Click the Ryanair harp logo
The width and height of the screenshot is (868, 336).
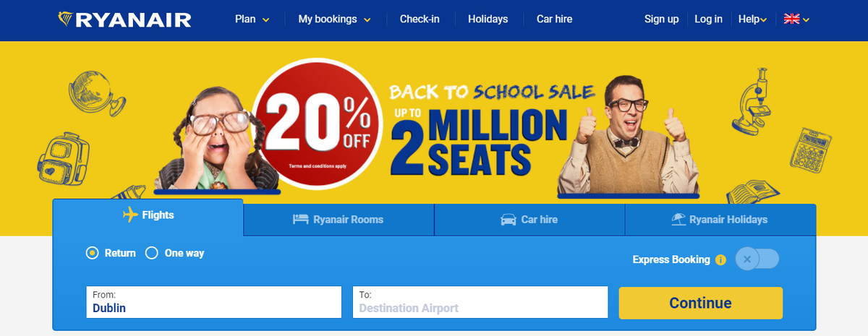(66, 19)
